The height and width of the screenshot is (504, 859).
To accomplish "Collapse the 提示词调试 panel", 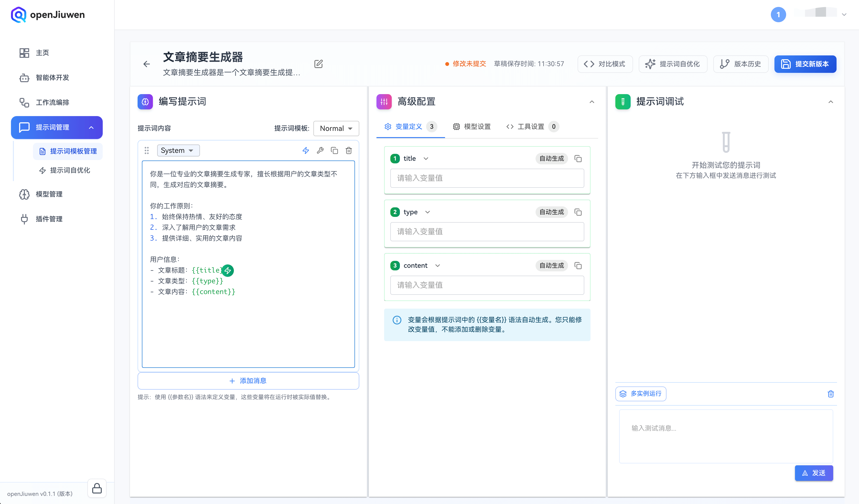I will pyautogui.click(x=831, y=102).
